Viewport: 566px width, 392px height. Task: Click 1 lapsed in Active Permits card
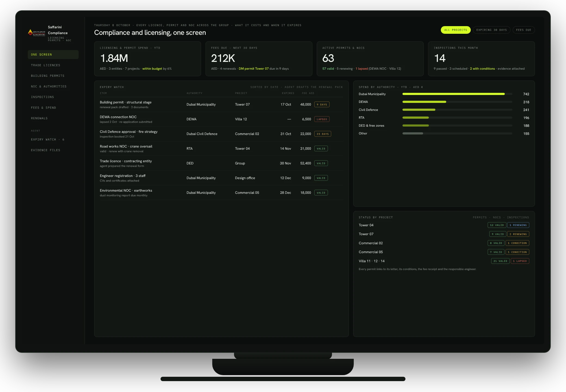click(362, 69)
